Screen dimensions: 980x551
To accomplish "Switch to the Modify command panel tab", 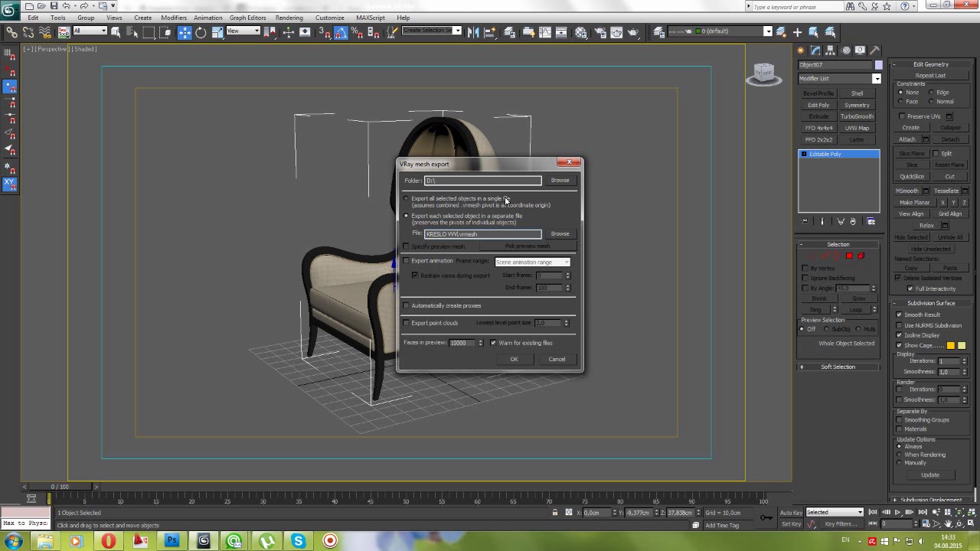I will pyautogui.click(x=816, y=50).
